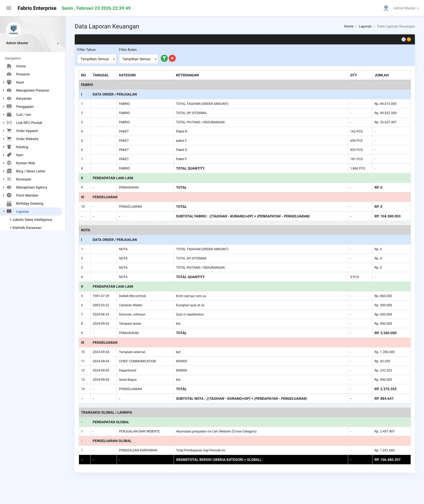Viewport: 424px width, 504px height.
Task: Click the Birthday Greeting cake icon
Action: click(9, 203)
